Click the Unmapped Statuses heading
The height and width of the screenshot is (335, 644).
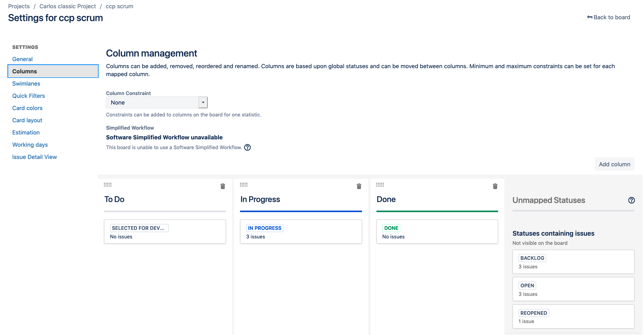pyautogui.click(x=549, y=200)
